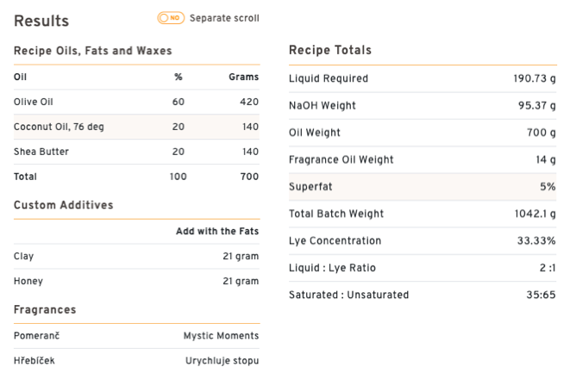
Task: Click the Saturated : Unsaturated row
Action: click(x=423, y=295)
